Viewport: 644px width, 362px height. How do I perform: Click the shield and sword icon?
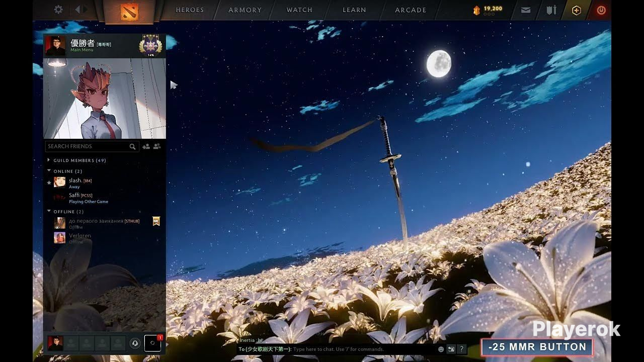tap(551, 10)
